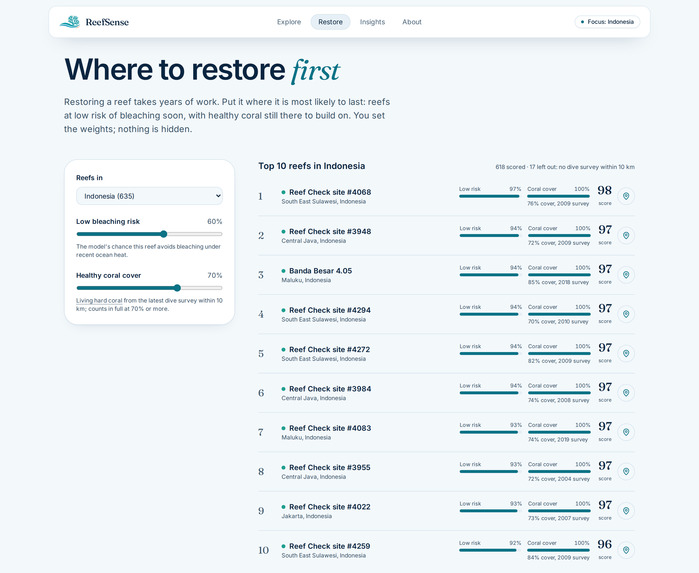Open Reef Check site #4022 entry
The width and height of the screenshot is (699, 573).
[330, 507]
